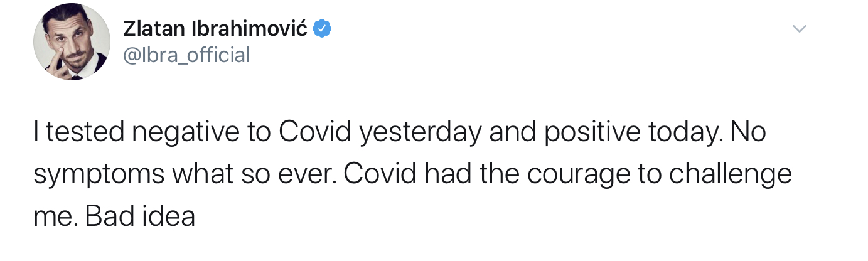Click the word "yesterday" in the tweet
The width and height of the screenshot is (868, 261).
[x=419, y=133]
